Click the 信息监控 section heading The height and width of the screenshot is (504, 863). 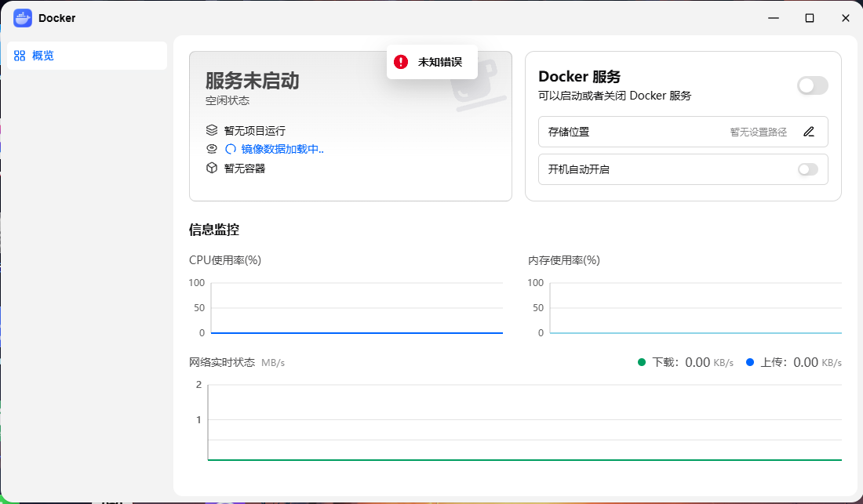pos(214,230)
